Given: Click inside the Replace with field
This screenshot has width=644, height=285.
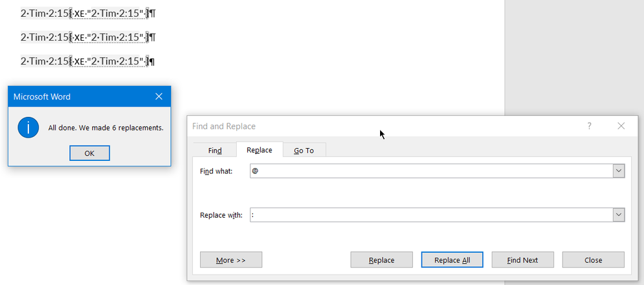Looking at the screenshot, I should [x=432, y=215].
